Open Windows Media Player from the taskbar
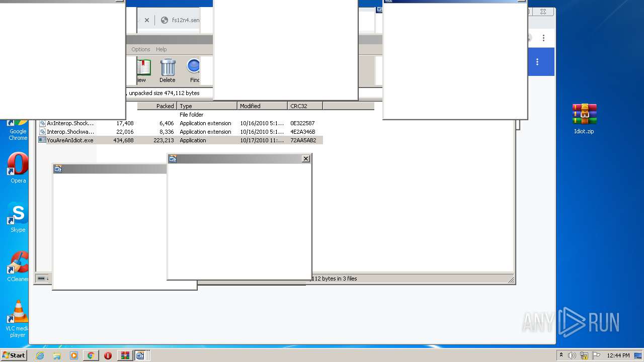The width and height of the screenshot is (644, 362). point(74,355)
